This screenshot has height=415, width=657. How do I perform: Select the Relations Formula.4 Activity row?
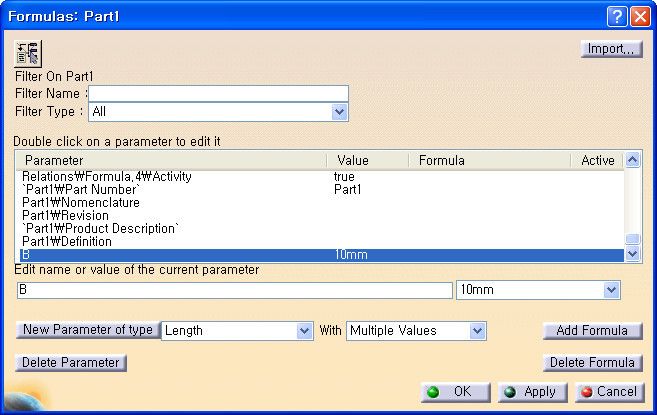(x=321, y=176)
